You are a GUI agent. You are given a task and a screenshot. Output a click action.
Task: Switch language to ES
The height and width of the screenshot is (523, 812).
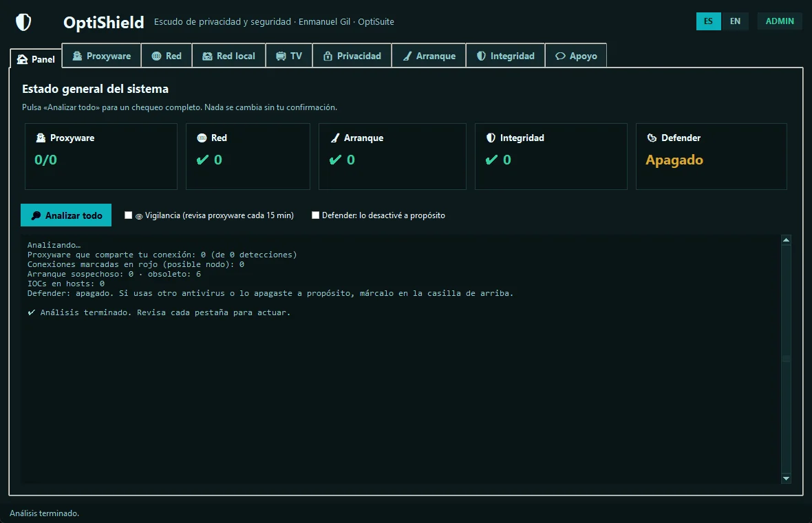pyautogui.click(x=708, y=21)
